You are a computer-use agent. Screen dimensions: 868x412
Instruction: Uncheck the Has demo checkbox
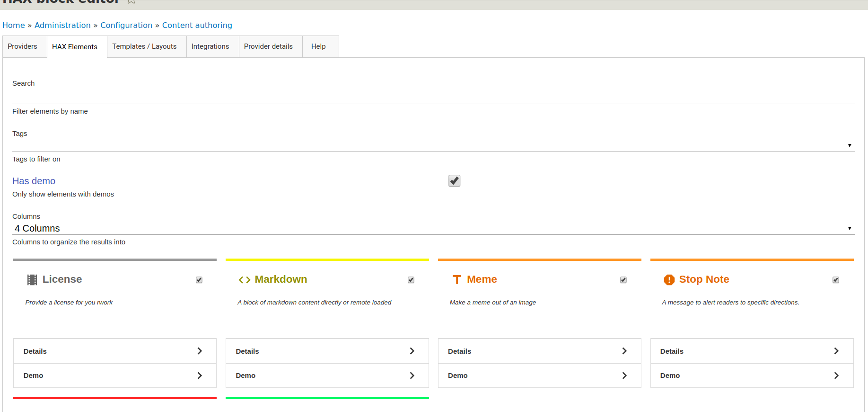click(454, 181)
